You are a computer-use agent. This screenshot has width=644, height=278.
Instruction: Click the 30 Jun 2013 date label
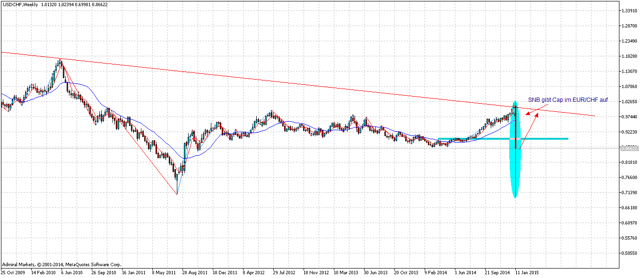[376, 273]
